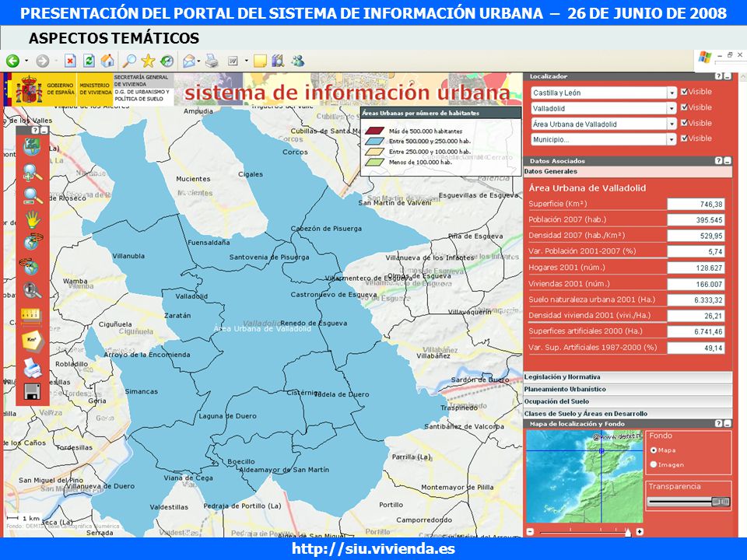Select the Zoom Out magnifier tool
The image size is (747, 560).
32,196
